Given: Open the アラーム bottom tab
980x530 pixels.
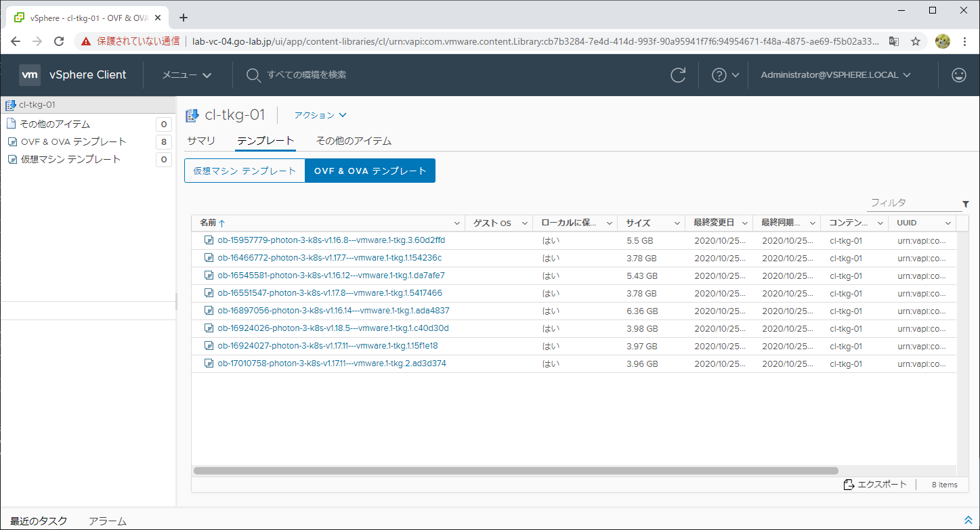Looking at the screenshot, I should point(108,521).
